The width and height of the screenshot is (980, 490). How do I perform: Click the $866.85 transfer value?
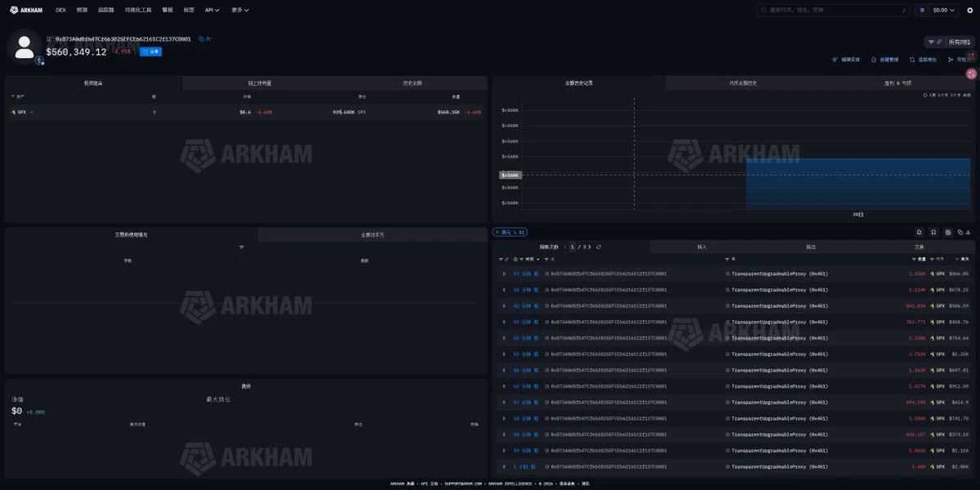[958, 274]
